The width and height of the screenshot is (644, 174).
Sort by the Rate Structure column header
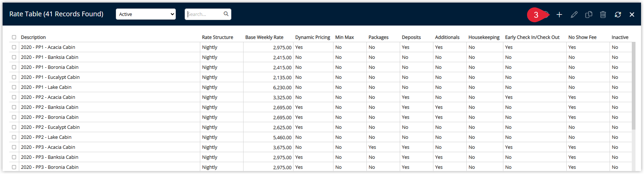click(x=218, y=37)
